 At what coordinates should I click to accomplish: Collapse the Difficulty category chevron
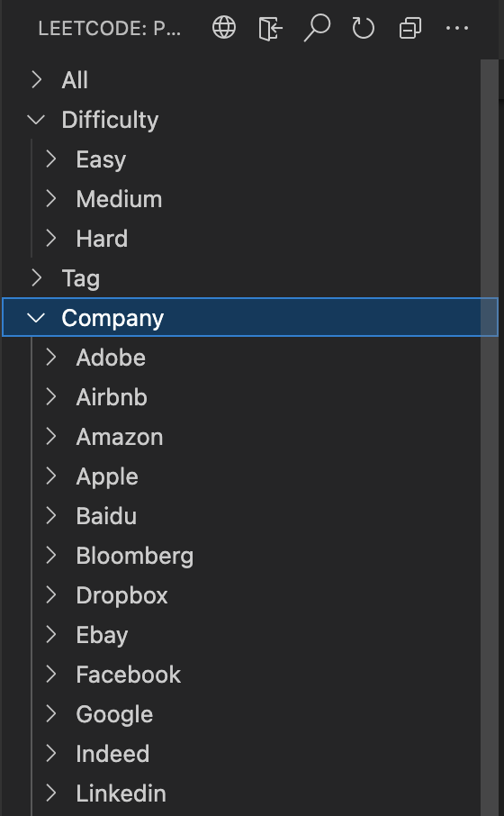[36, 120]
